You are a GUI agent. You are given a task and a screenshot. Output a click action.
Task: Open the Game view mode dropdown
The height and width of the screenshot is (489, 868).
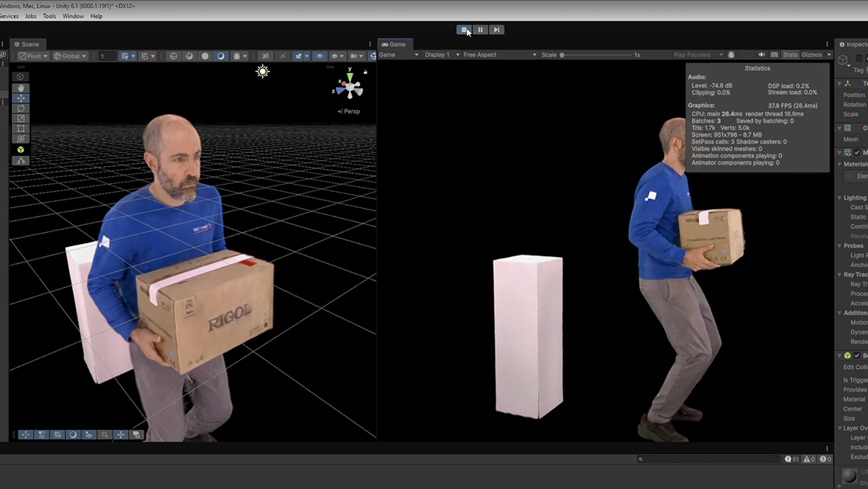399,55
